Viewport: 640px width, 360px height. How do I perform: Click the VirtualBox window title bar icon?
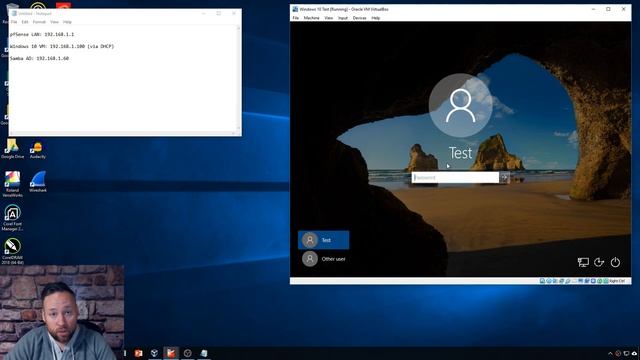point(295,9)
